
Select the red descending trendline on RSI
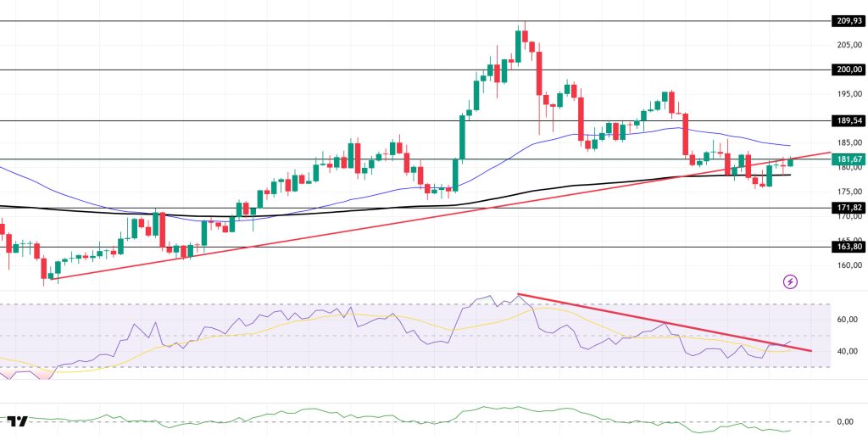pos(661,322)
